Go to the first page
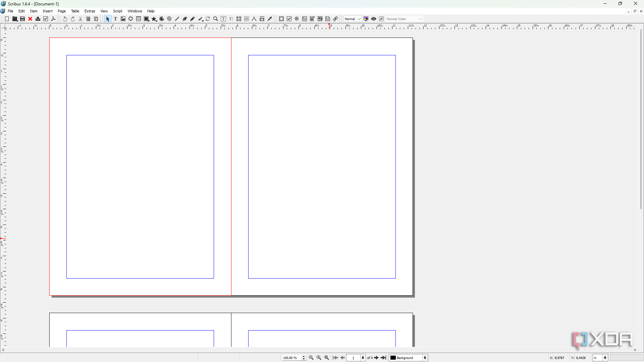 coord(335,358)
